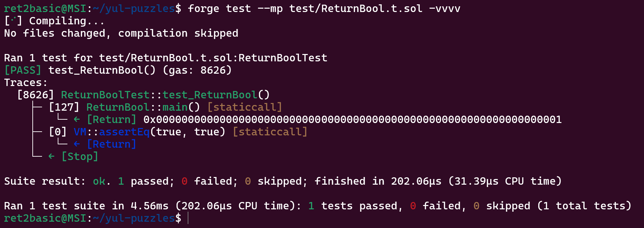Click the forge test command text
The width and height of the screenshot is (644, 228).
point(324,8)
